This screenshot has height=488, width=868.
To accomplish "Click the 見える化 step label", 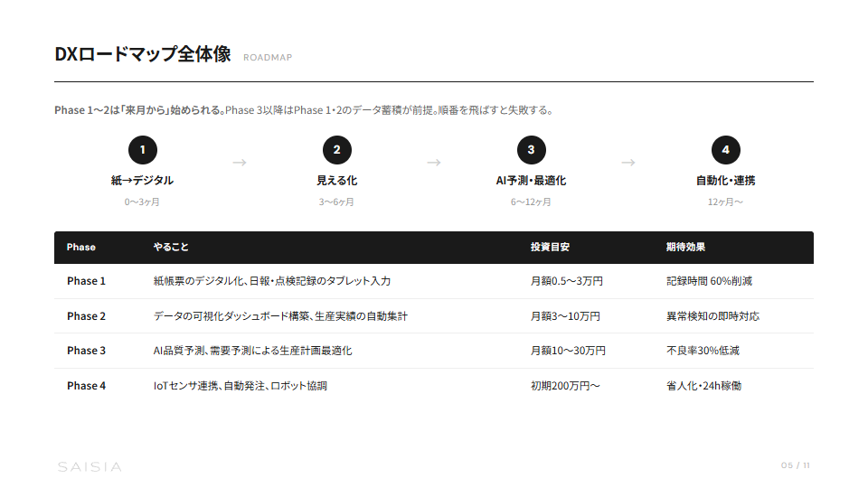I will (x=336, y=181).
